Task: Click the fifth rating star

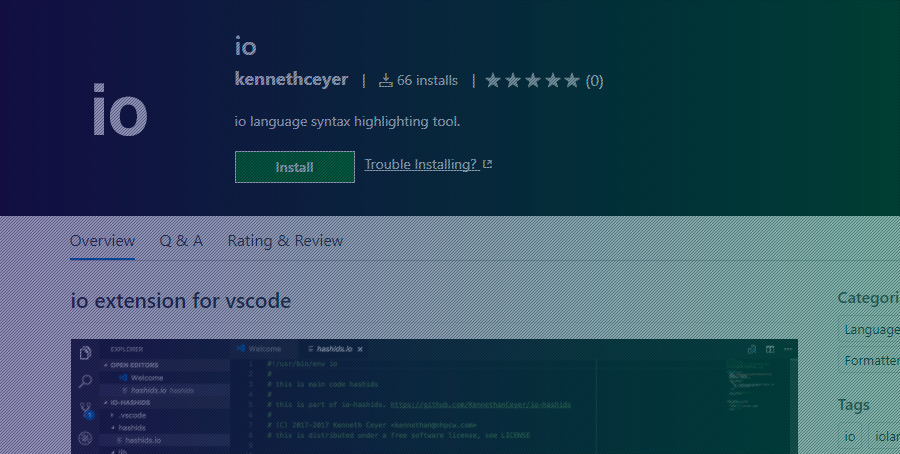Action: (x=572, y=80)
